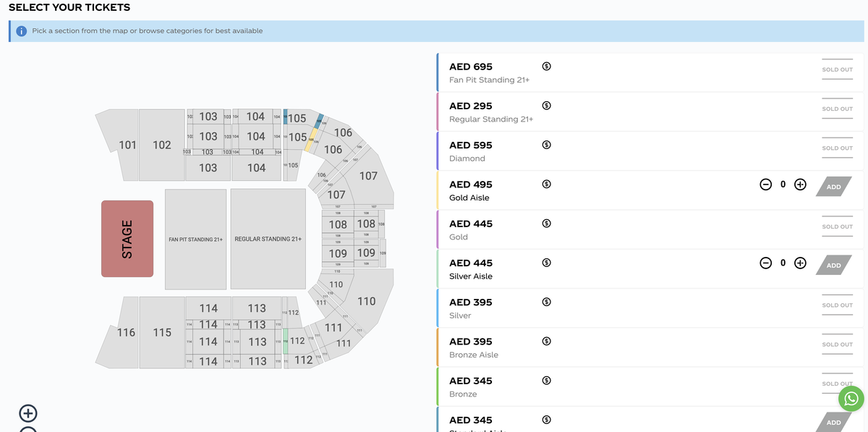Open the WhatsApp chat icon
Image resolution: width=868 pixels, height=432 pixels.
851,399
